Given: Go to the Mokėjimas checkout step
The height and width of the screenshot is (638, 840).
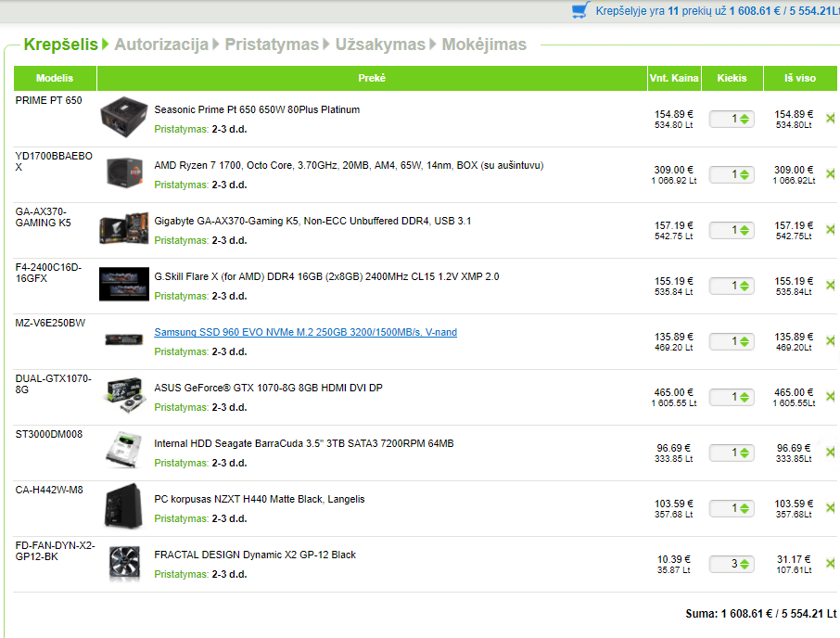Looking at the screenshot, I should click(x=484, y=45).
